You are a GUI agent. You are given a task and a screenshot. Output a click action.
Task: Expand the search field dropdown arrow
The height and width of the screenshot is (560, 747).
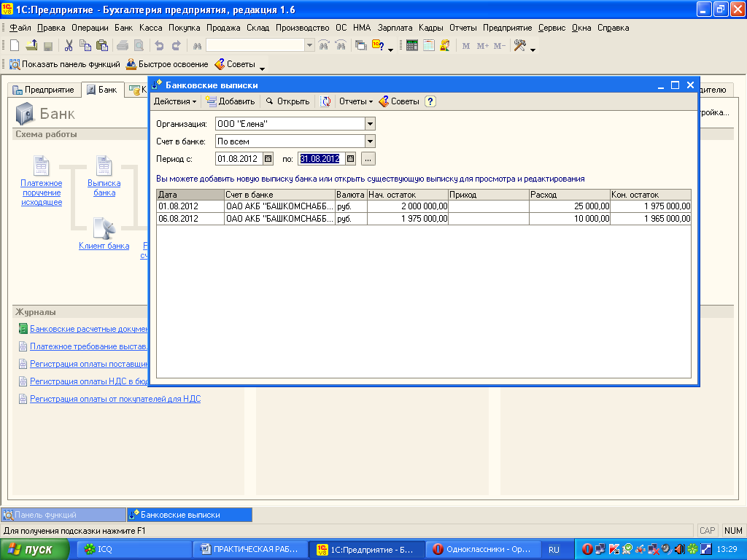click(309, 46)
